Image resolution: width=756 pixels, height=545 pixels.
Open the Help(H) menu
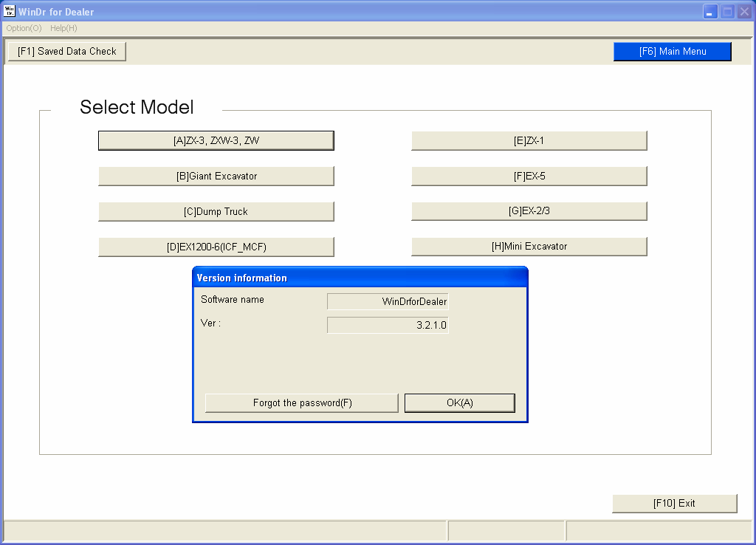coord(63,28)
